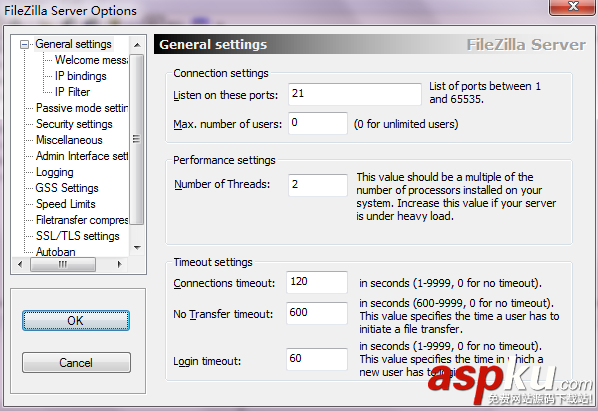Open Miscellaneous options
This screenshot has width=598, height=411.
click(69, 140)
